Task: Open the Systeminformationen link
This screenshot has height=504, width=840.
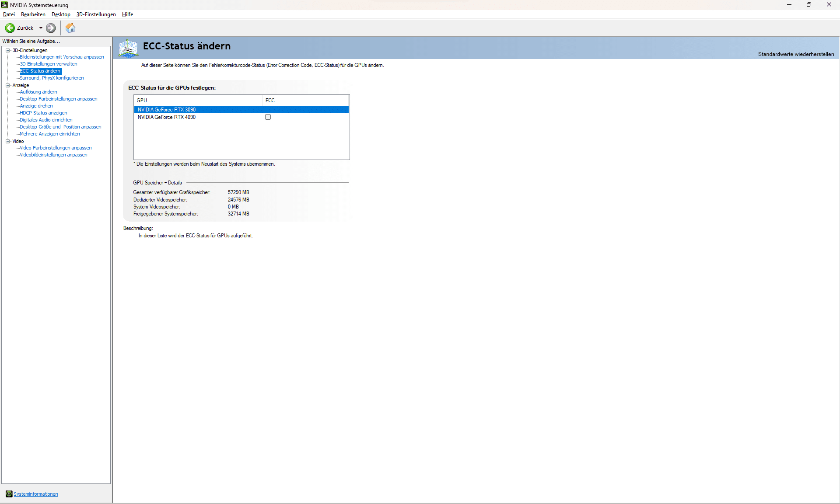Action: pos(35,494)
